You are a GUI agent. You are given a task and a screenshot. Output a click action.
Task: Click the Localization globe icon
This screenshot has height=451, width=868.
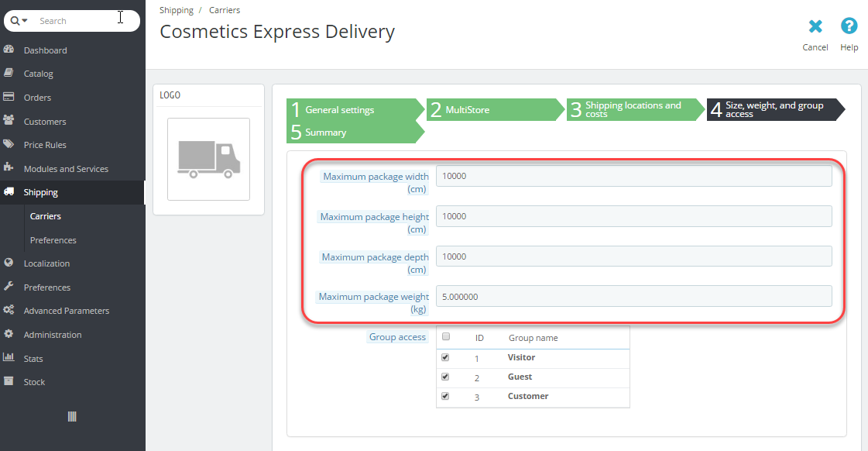(9, 263)
